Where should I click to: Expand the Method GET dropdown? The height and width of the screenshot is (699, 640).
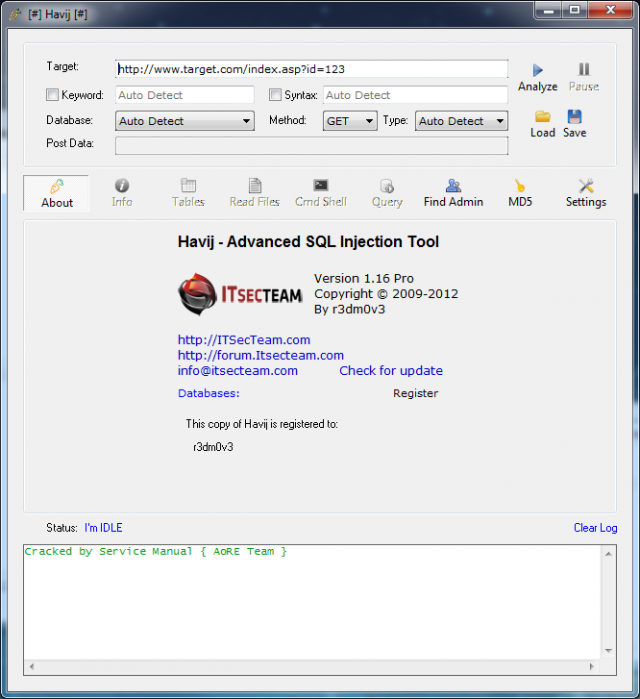coord(350,121)
